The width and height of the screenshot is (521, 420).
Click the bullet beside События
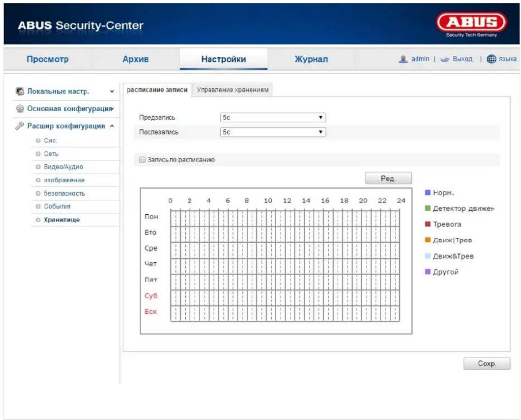pos(38,206)
